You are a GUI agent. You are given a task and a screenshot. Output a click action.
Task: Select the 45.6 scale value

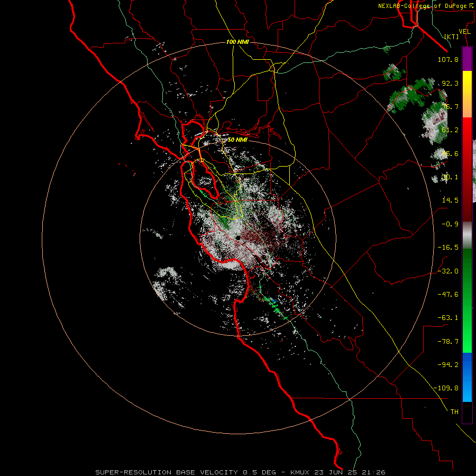click(450, 153)
